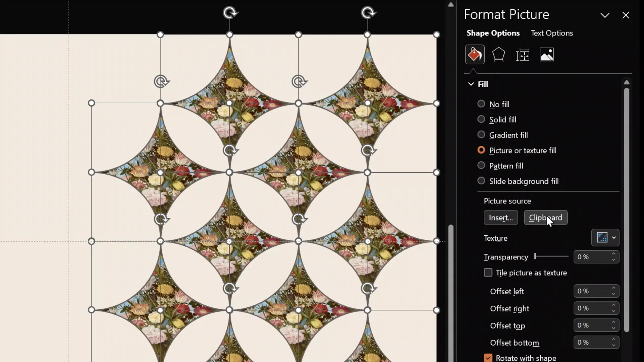Open the Format Picture pane options chevron

605,15
